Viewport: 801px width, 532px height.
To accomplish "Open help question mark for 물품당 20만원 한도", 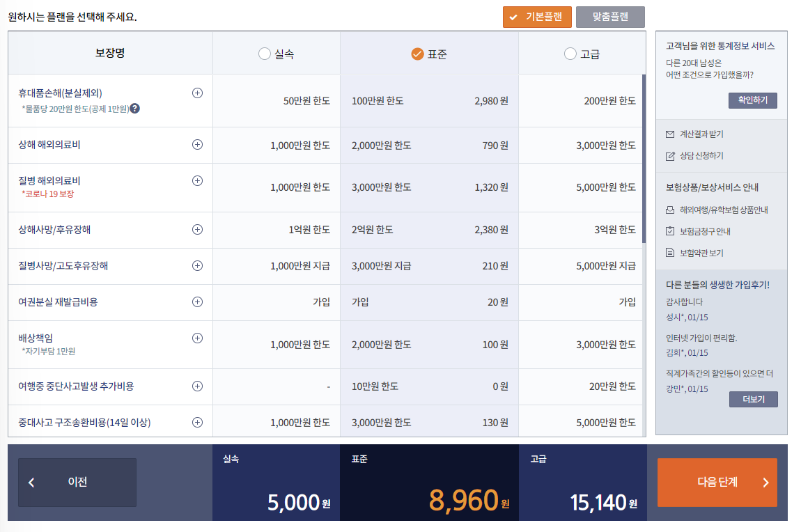I will click(x=135, y=108).
